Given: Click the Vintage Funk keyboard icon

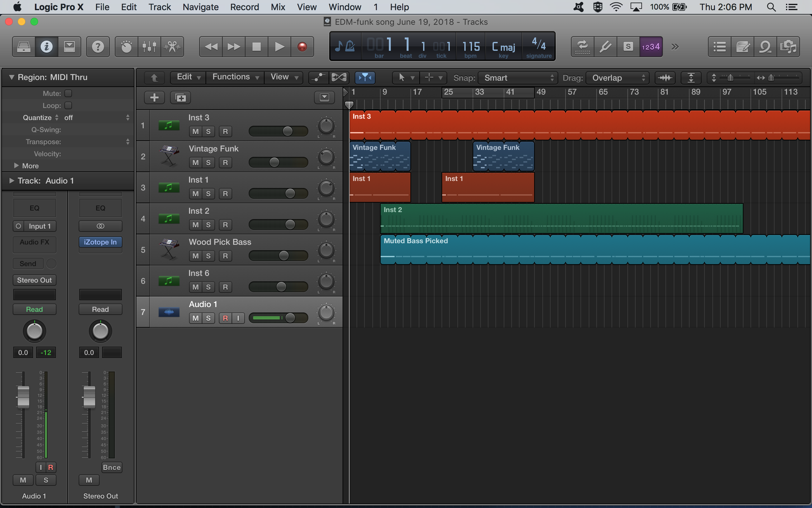Looking at the screenshot, I should click(169, 156).
